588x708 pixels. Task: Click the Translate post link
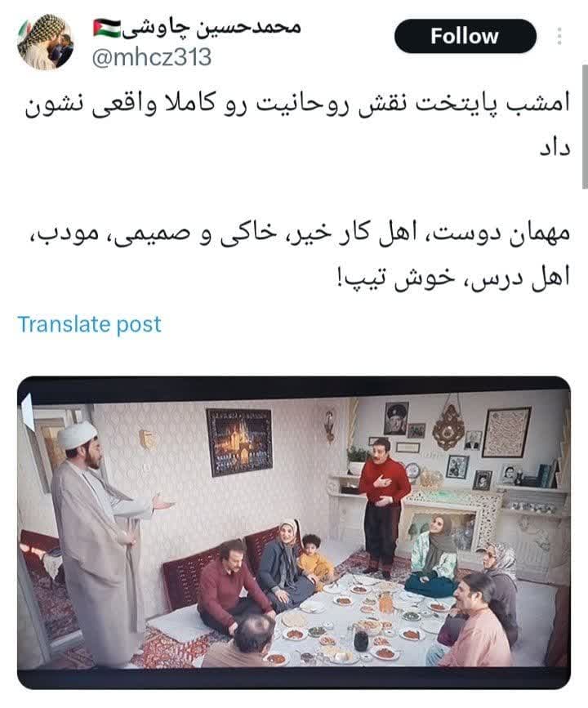click(89, 324)
